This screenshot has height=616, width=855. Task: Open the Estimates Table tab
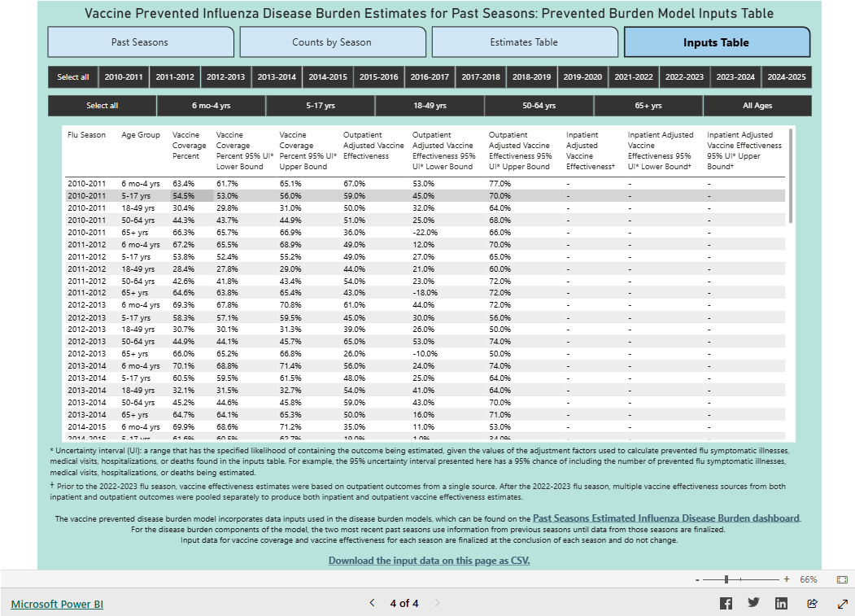(525, 41)
